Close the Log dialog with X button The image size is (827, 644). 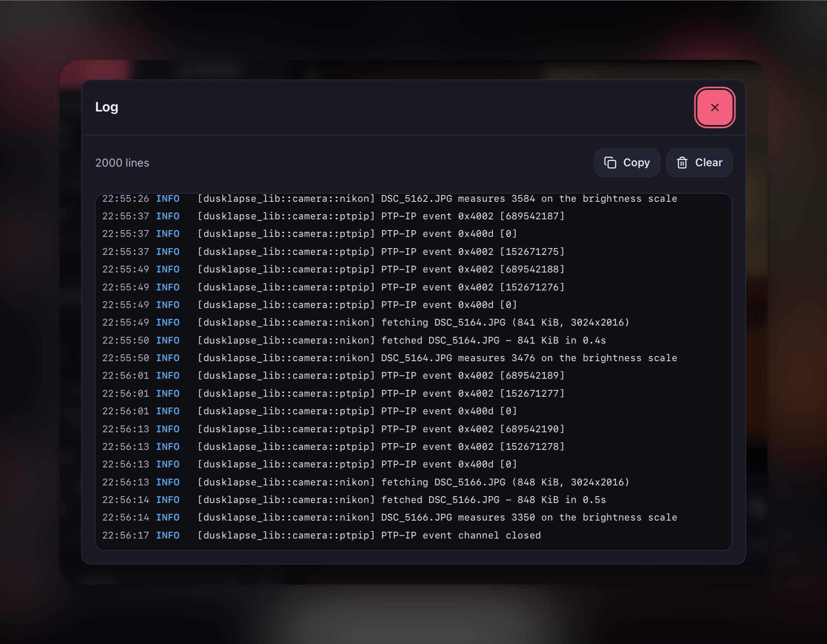point(715,107)
